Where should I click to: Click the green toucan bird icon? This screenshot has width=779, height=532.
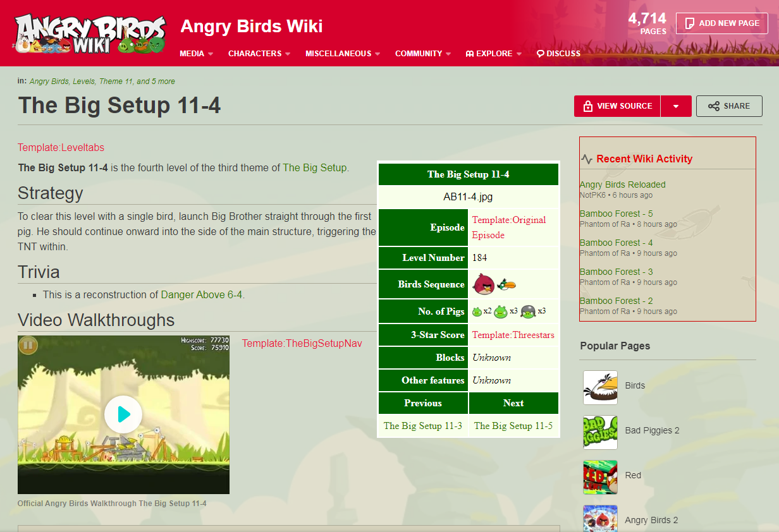(x=507, y=285)
